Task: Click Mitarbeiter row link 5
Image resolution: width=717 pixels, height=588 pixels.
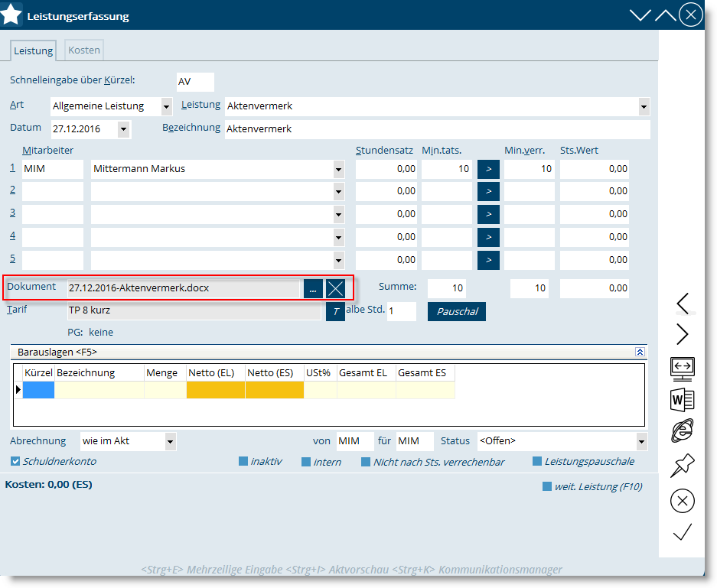Action: coord(12,258)
